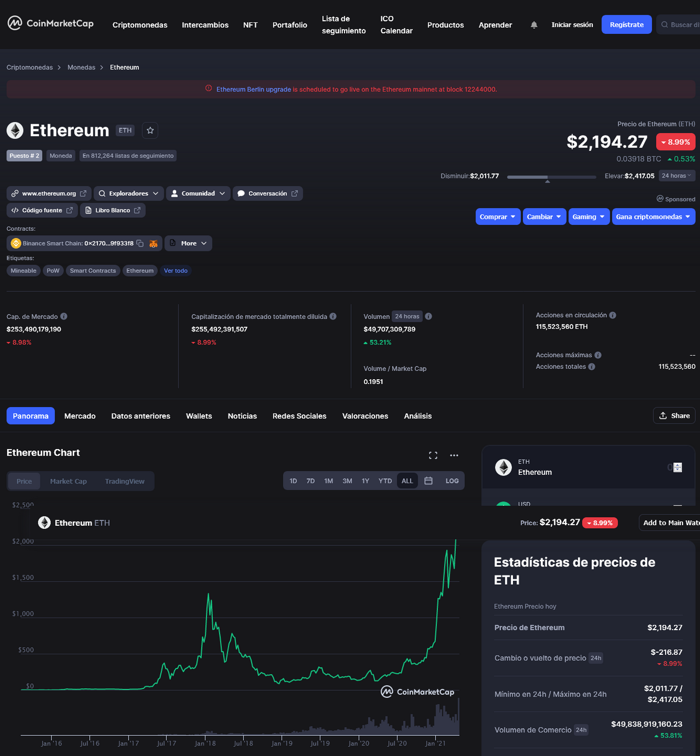This screenshot has width=700, height=756.
Task: Open chart date range calendar
Action: coord(429,481)
